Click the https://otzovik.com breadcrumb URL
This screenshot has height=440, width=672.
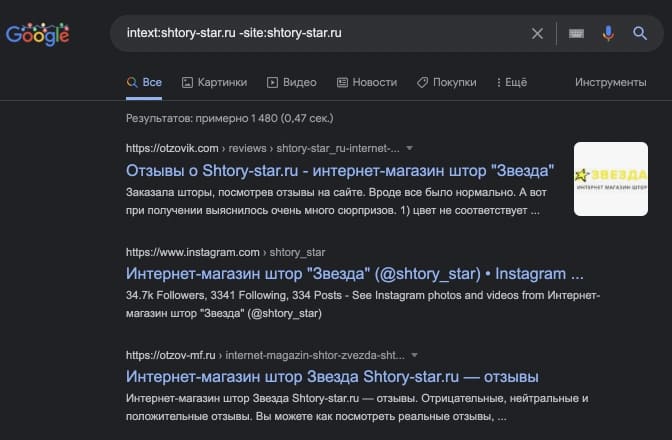pyautogui.click(x=172, y=148)
